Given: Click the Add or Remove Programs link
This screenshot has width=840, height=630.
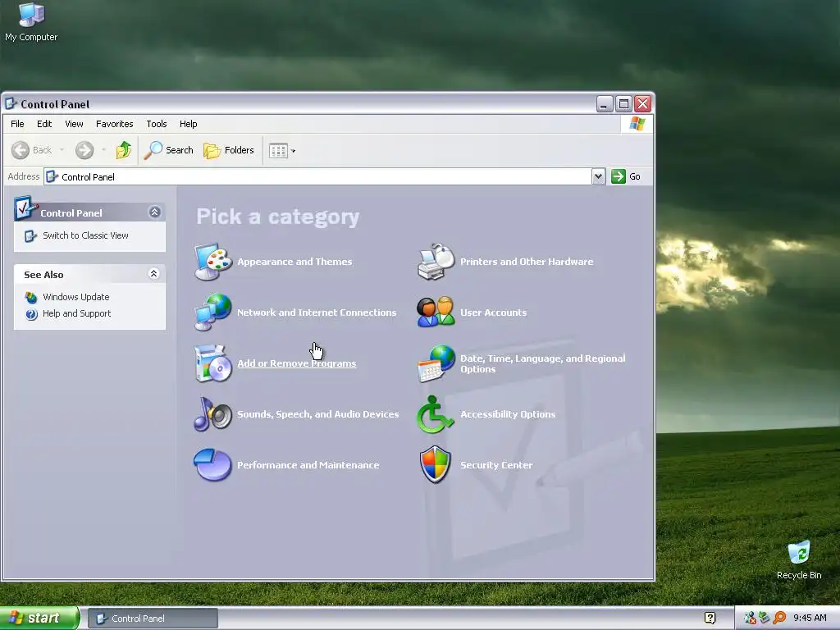Looking at the screenshot, I should [297, 363].
